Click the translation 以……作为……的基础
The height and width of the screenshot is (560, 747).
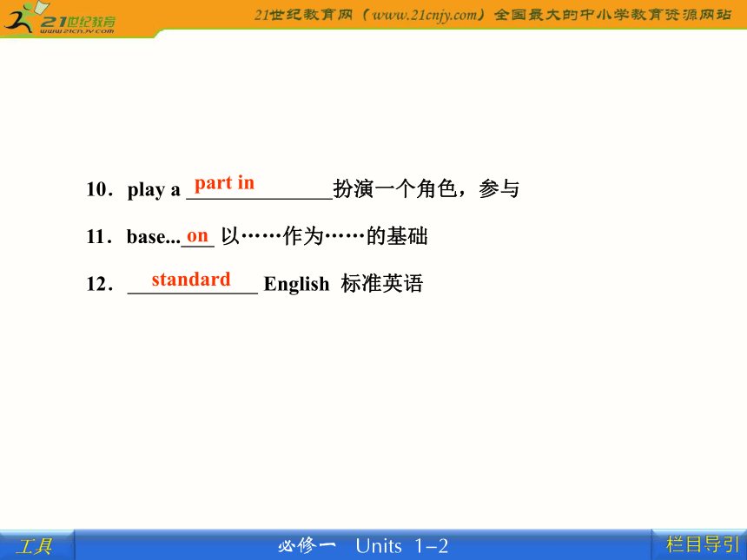coord(325,236)
